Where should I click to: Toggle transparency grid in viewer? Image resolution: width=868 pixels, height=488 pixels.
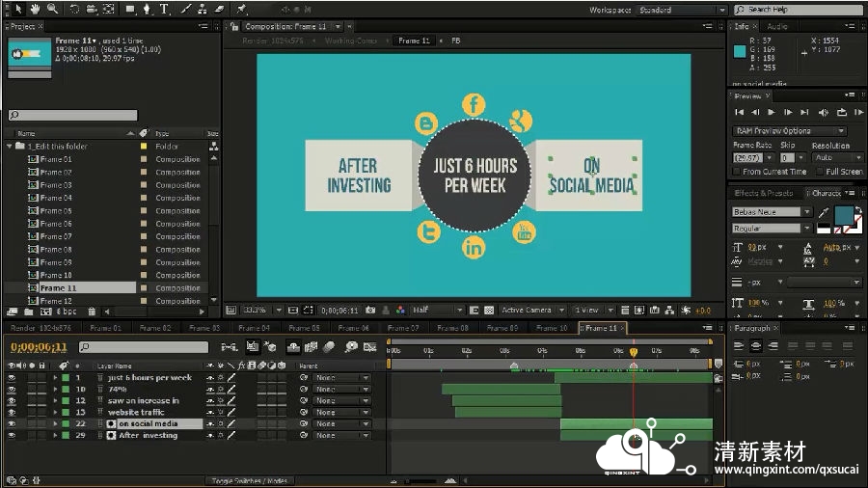point(489,311)
